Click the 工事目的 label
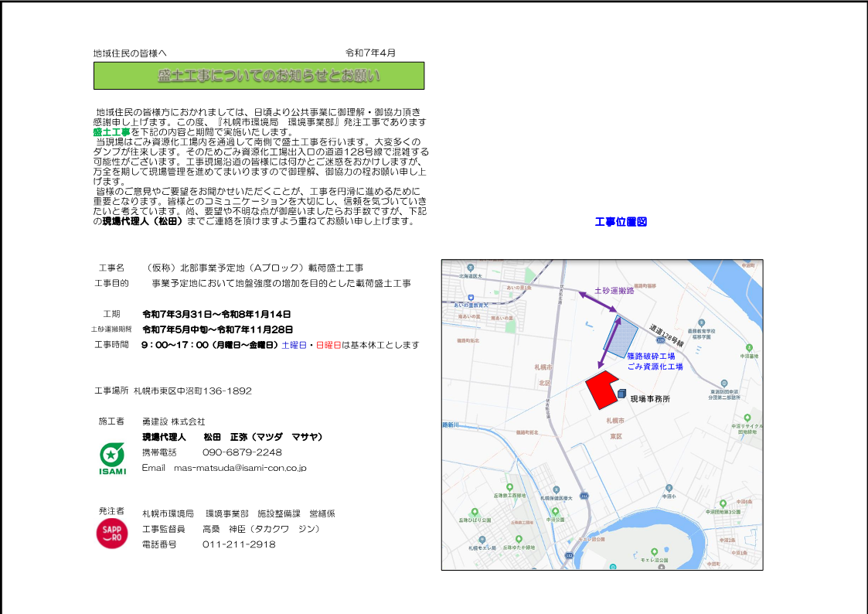 pyautogui.click(x=111, y=284)
